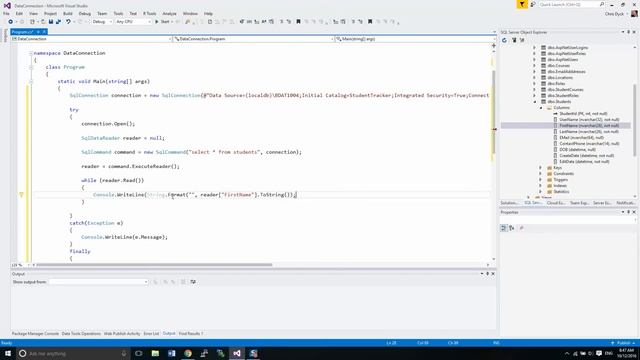Click the Categorized view icon in Properties panel
Image resolution: width=640 pixels, height=360 pixels.
tap(504, 228)
